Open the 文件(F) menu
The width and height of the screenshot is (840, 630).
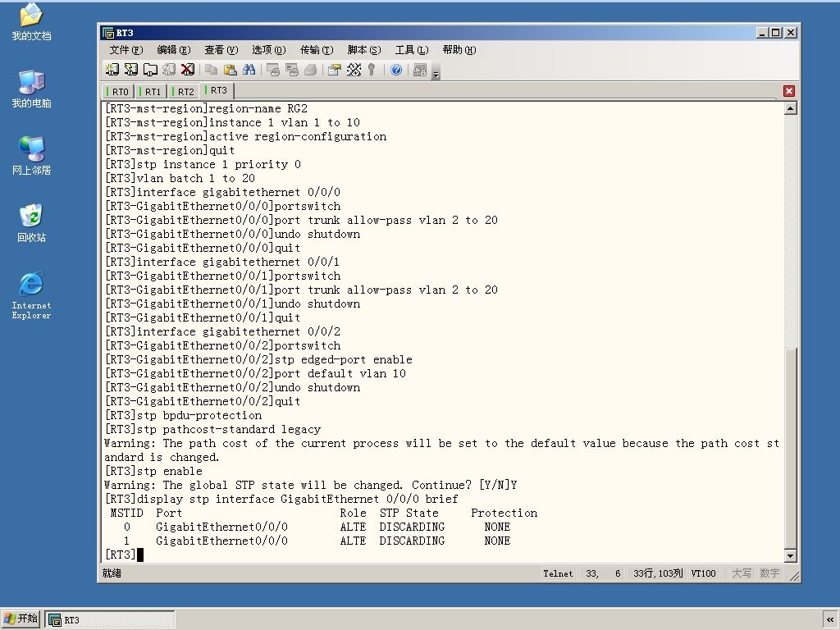[x=126, y=50]
